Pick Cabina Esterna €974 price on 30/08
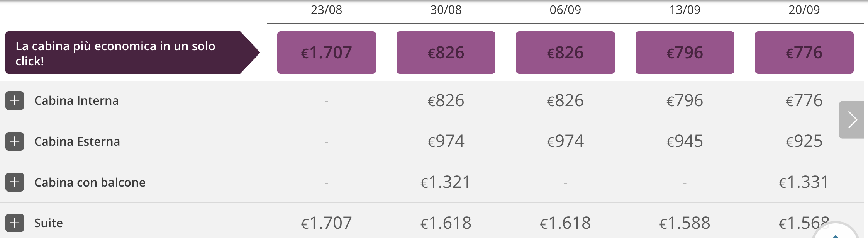This screenshot has width=868, height=238. (x=446, y=141)
